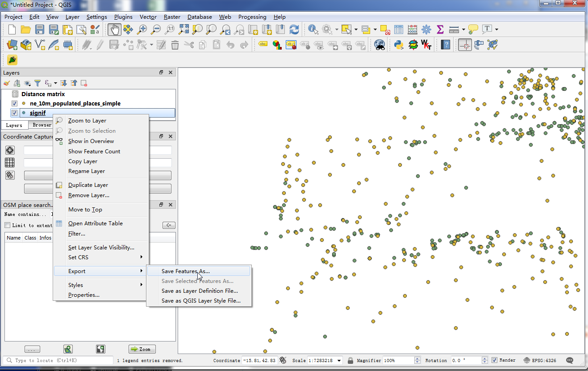Click the Layer Labeling abc icon

263,45
